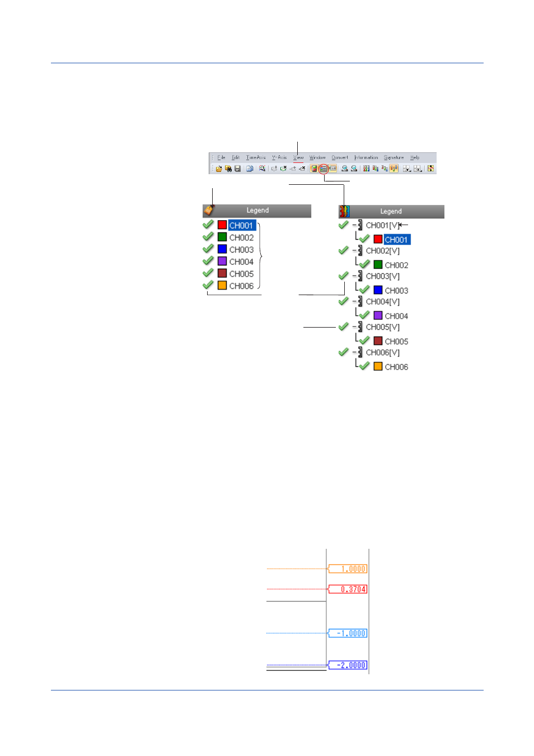Image resolution: width=534 pixels, height=756 pixels.
Task: Toggle the CH001[V] group checkmark
Action: 344,225
